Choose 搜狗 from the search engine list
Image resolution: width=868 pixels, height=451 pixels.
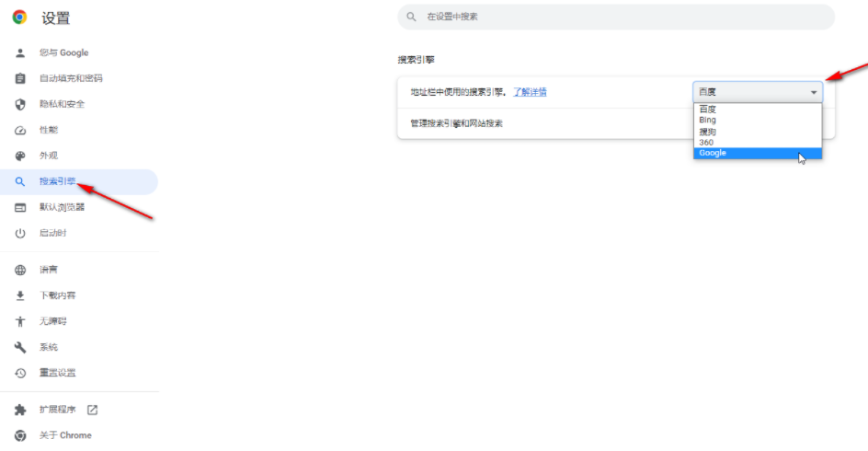coord(758,132)
